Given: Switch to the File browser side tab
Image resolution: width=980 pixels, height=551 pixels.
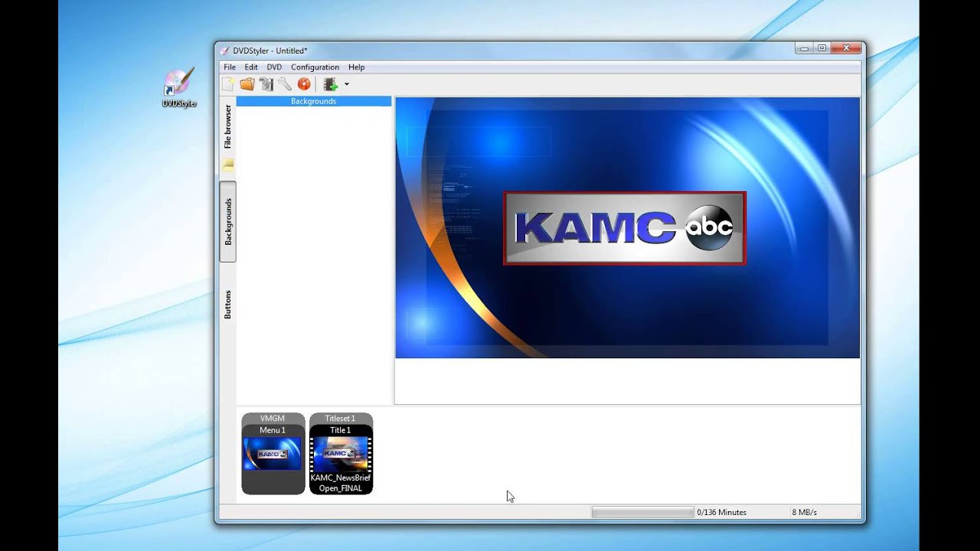Looking at the screenshot, I should pos(227,127).
